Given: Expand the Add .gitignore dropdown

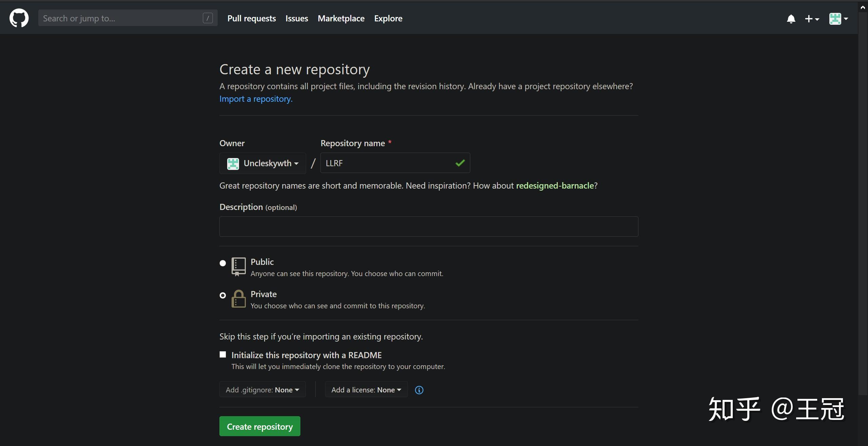Looking at the screenshot, I should [262, 390].
